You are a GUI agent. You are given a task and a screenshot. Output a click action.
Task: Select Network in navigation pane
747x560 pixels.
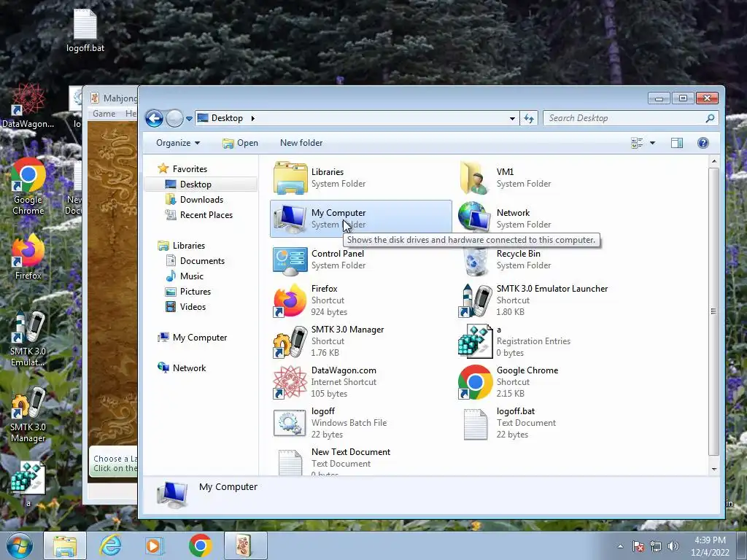point(189,367)
